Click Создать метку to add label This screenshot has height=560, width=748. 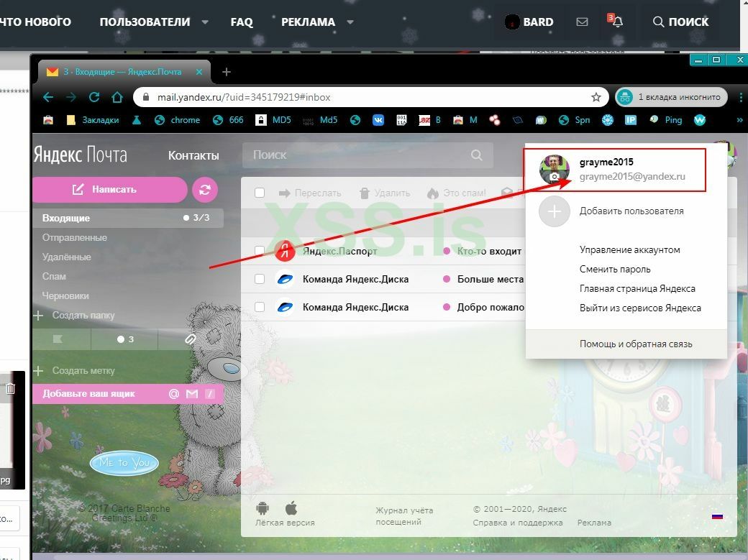[74, 371]
